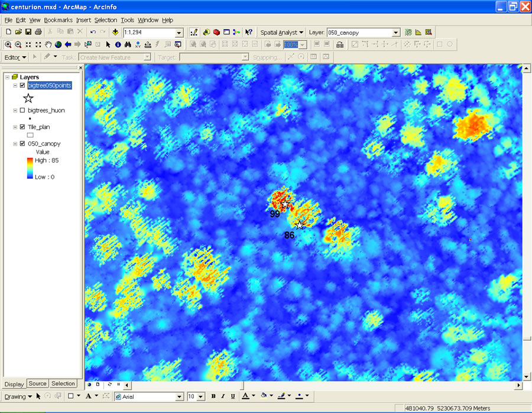Image resolution: width=532 pixels, height=413 pixels.
Task: Switch to the Selection tab in table of contents
Action: 63,383
